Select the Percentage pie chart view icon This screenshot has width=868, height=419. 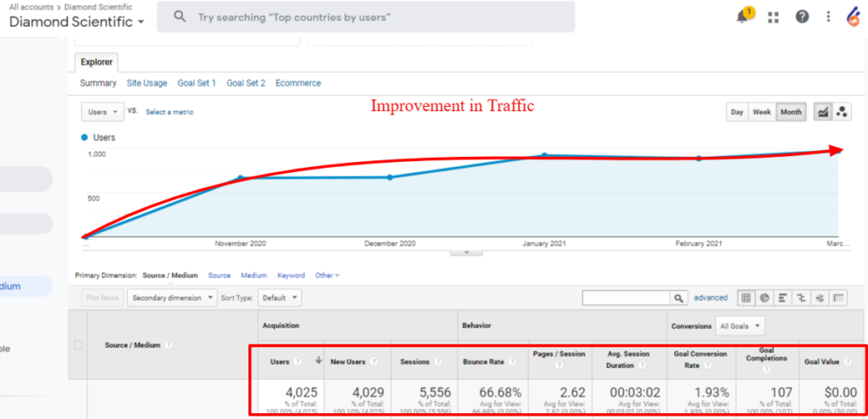click(765, 298)
